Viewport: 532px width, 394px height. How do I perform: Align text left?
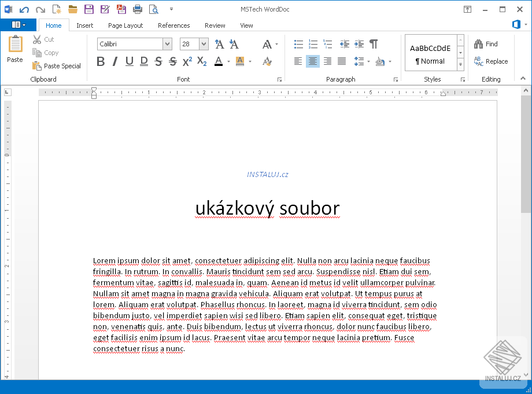tap(298, 61)
